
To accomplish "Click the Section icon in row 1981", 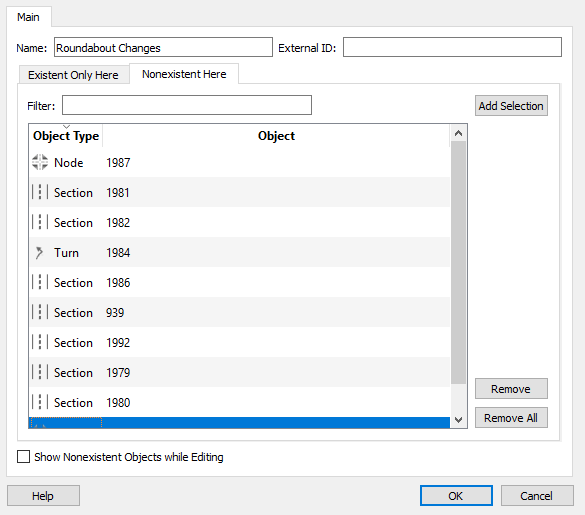I will click(x=40, y=192).
